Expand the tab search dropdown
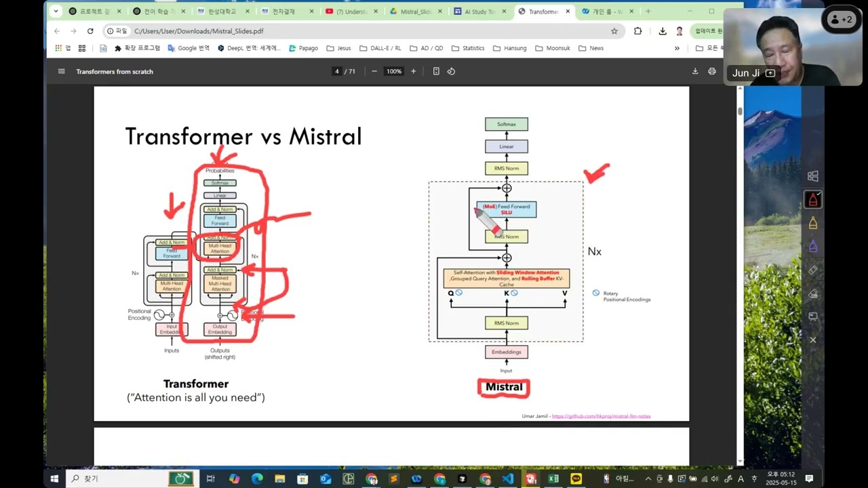This screenshot has width=868, height=488. click(56, 12)
